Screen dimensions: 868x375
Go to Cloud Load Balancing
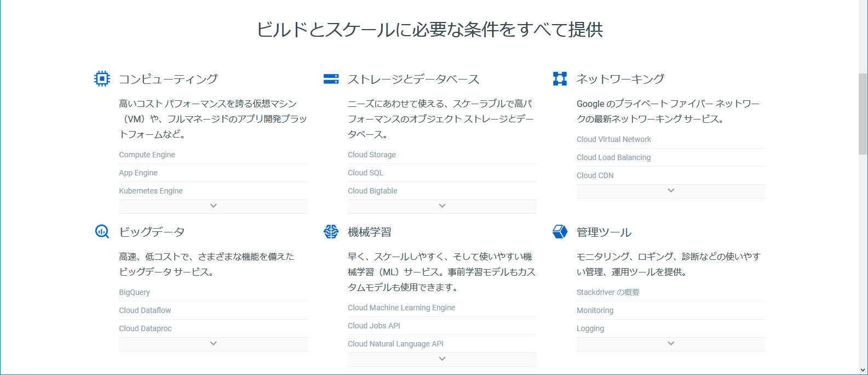(613, 157)
